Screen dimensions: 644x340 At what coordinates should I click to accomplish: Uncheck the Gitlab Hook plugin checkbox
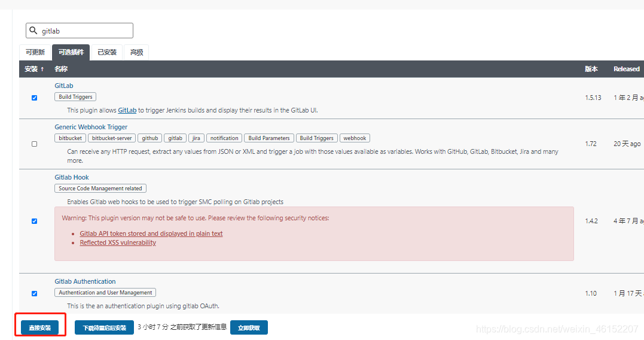pyautogui.click(x=35, y=221)
